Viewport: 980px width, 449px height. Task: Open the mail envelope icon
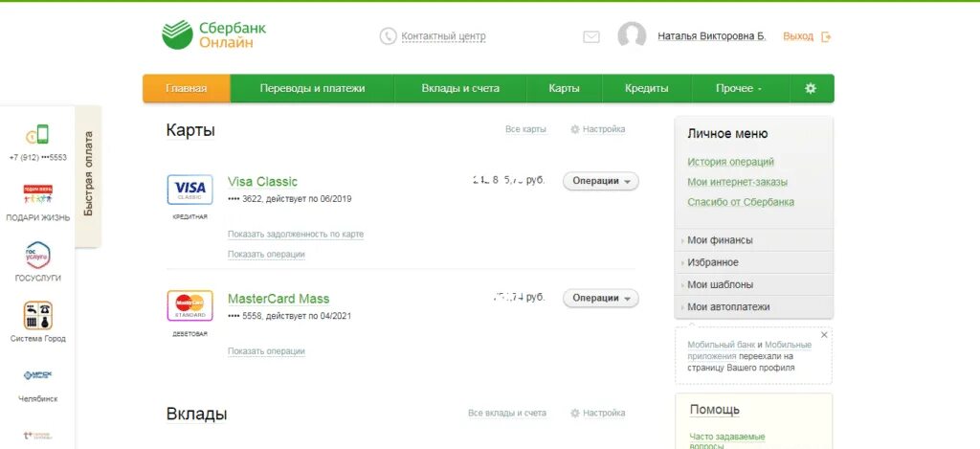click(x=591, y=37)
